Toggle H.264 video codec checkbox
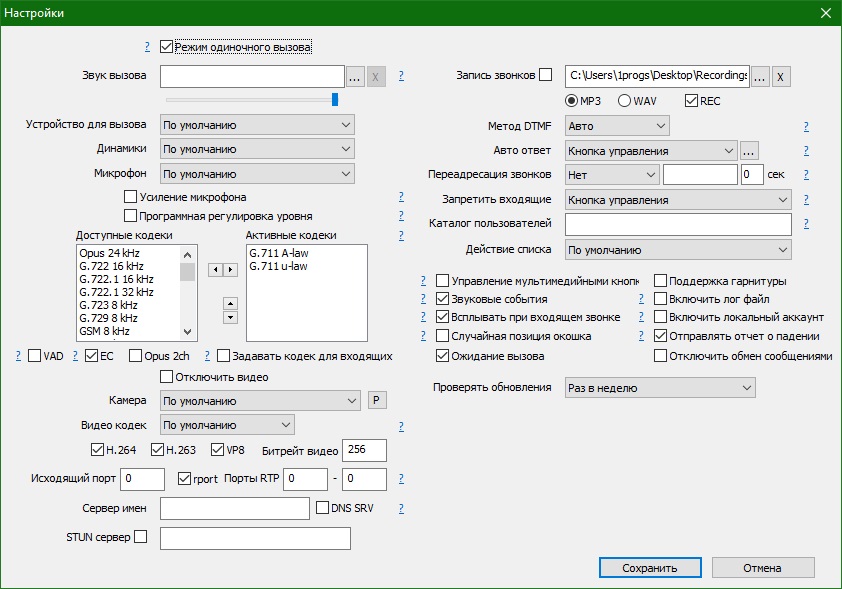Viewport: 842px width, 589px height. (x=97, y=449)
